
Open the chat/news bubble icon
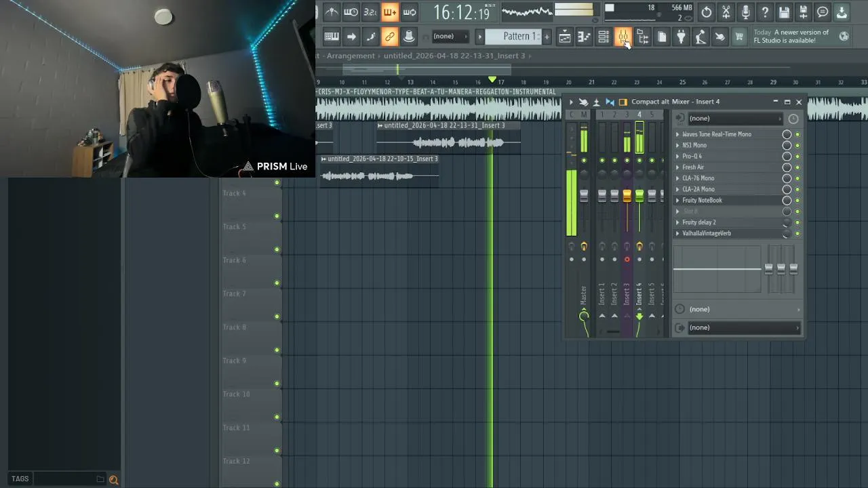point(823,12)
